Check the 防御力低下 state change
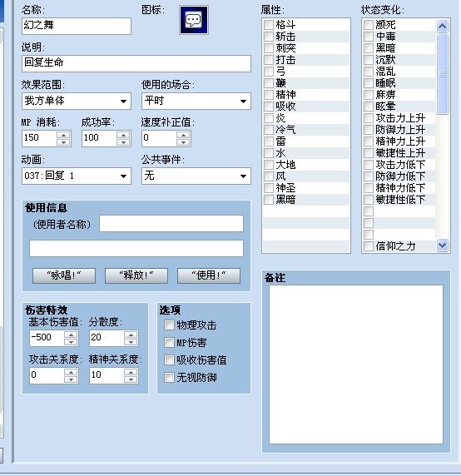461x476 pixels. [x=369, y=176]
